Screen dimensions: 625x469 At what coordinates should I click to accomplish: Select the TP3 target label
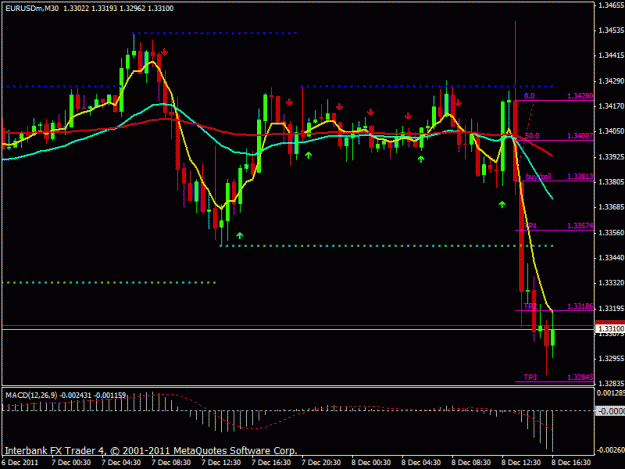530,377
